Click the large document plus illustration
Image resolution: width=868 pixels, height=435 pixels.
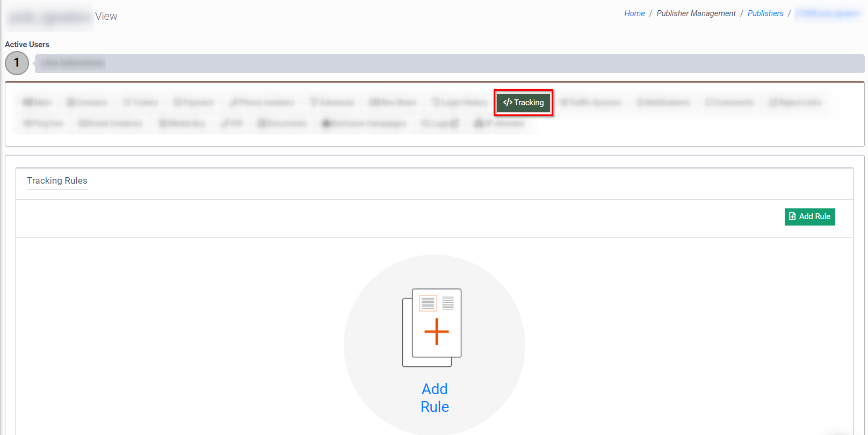(x=432, y=328)
